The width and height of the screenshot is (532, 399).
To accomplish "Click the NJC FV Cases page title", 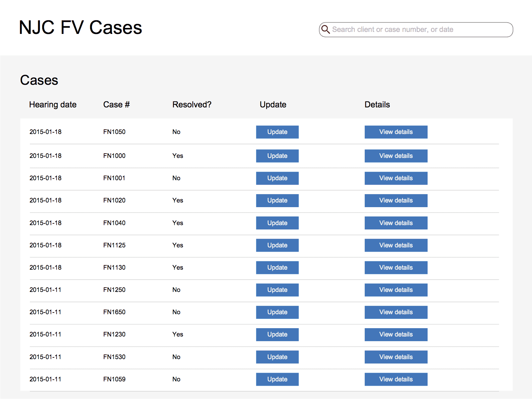I will pyautogui.click(x=80, y=27).
